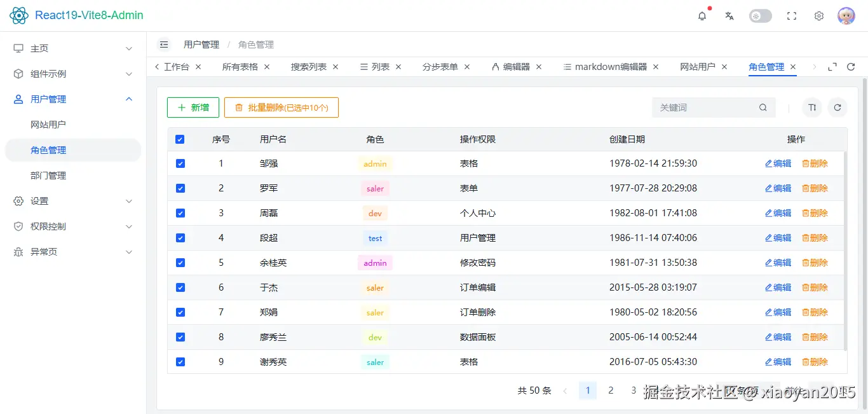Close the markdown编辑器 tab
Screen dimensions: 868x414
tap(656, 67)
